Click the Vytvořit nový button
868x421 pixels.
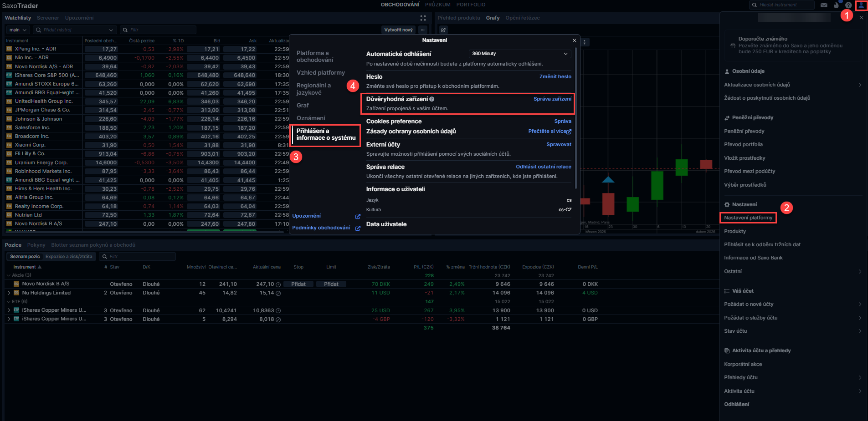pos(398,30)
